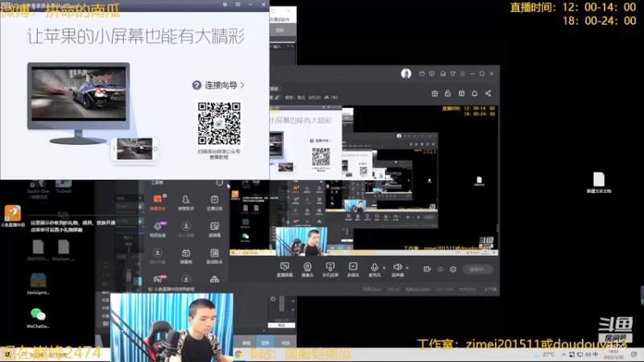This screenshot has height=362, width=644.
Task: Click the webcam preview thumbnail
Action: (x=171, y=327)
